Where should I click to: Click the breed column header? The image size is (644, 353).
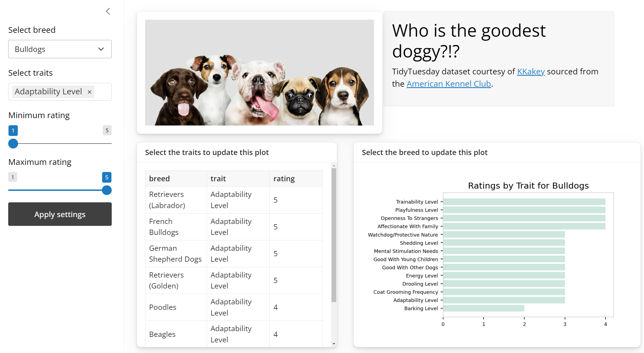(x=159, y=178)
